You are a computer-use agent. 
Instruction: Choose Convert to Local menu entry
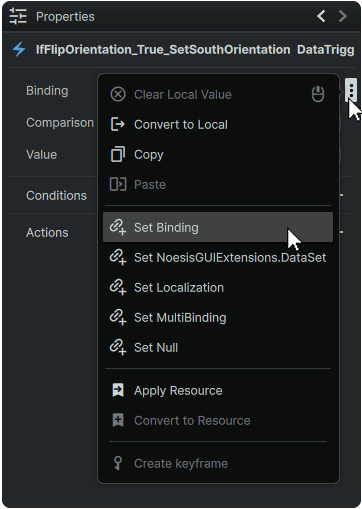coord(218,124)
